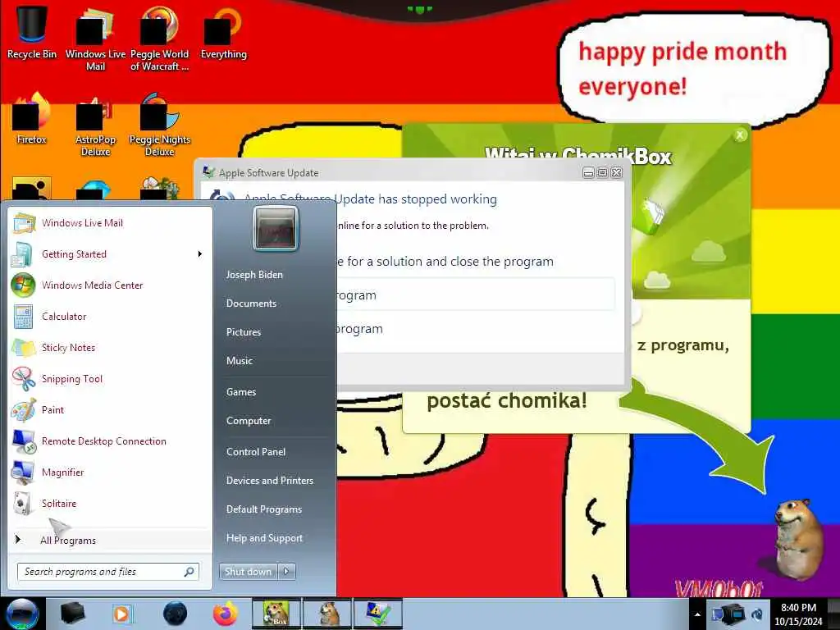Open Default Programs

pyautogui.click(x=264, y=509)
